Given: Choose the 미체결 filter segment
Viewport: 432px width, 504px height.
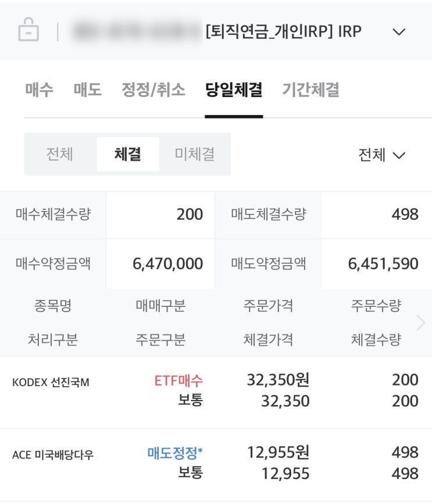Looking at the screenshot, I should [x=194, y=154].
